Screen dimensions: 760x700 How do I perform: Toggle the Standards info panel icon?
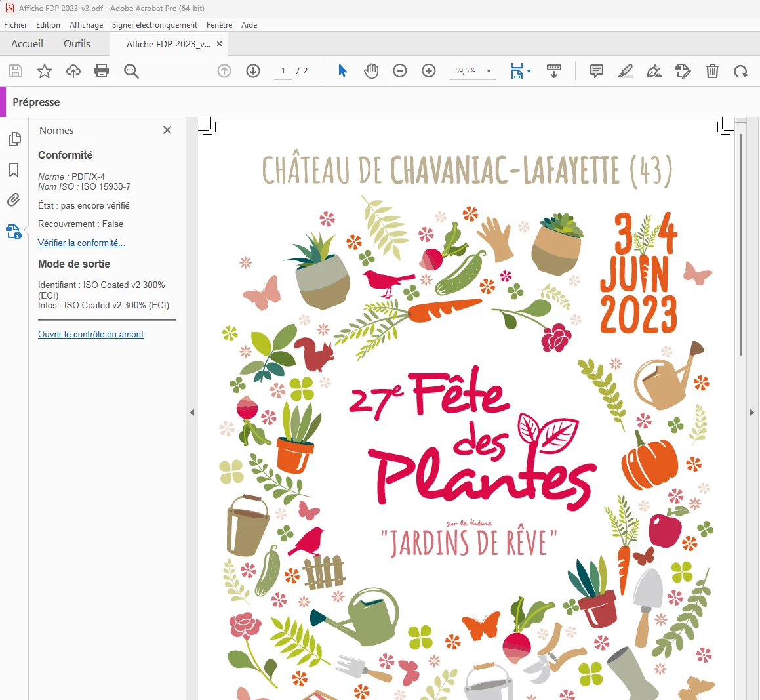tap(14, 232)
